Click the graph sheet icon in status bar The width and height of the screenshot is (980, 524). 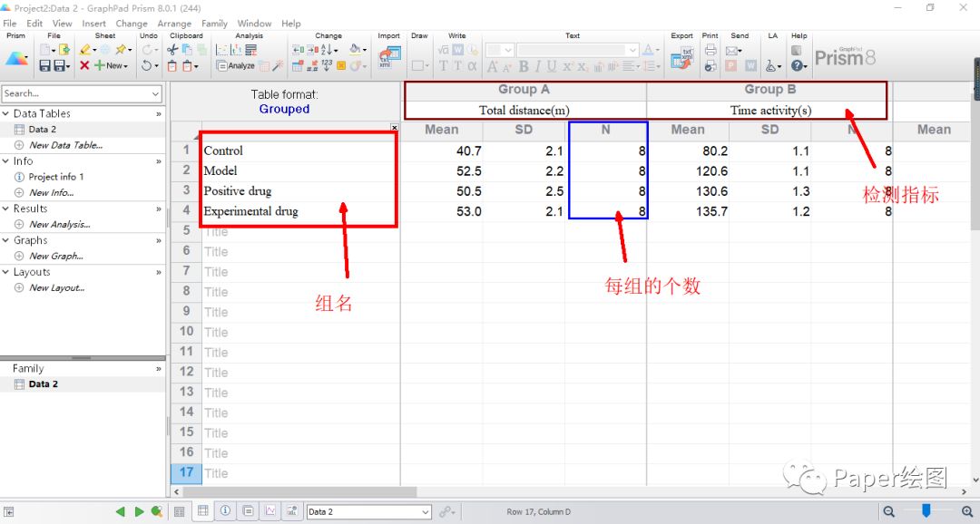(270, 511)
